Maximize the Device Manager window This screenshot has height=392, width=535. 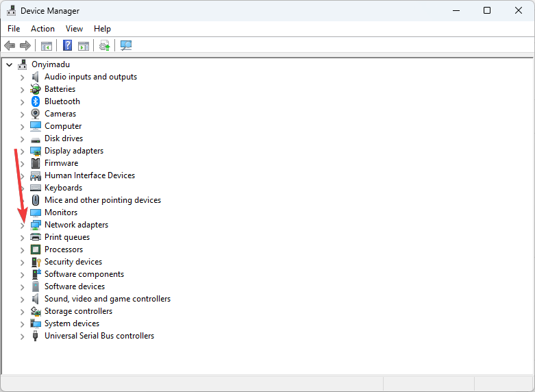[487, 10]
